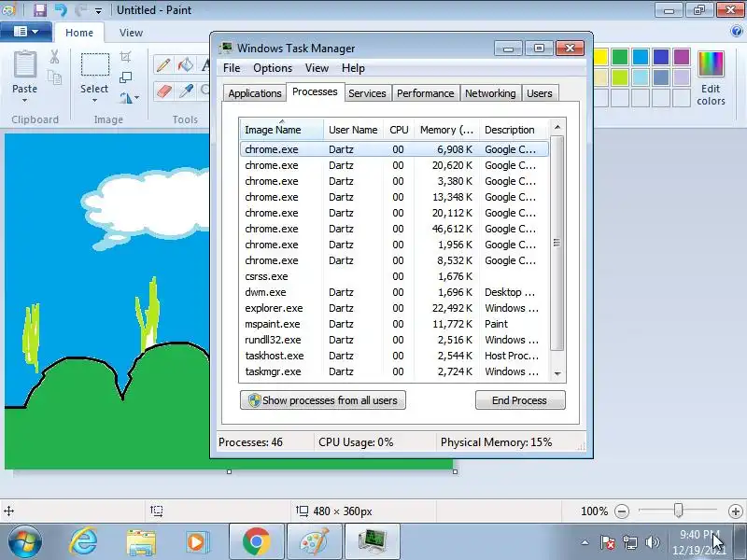Select the csrss.exe process row
The height and width of the screenshot is (560, 747).
point(394,276)
